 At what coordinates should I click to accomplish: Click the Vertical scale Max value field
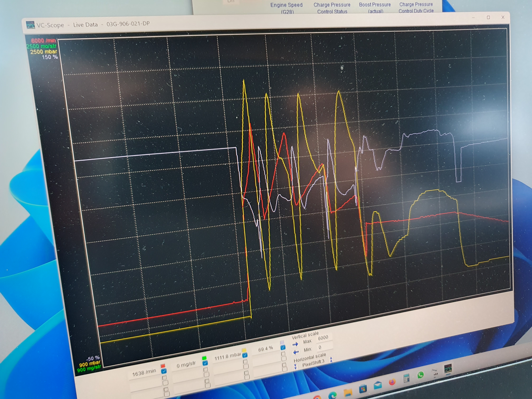tap(323, 338)
